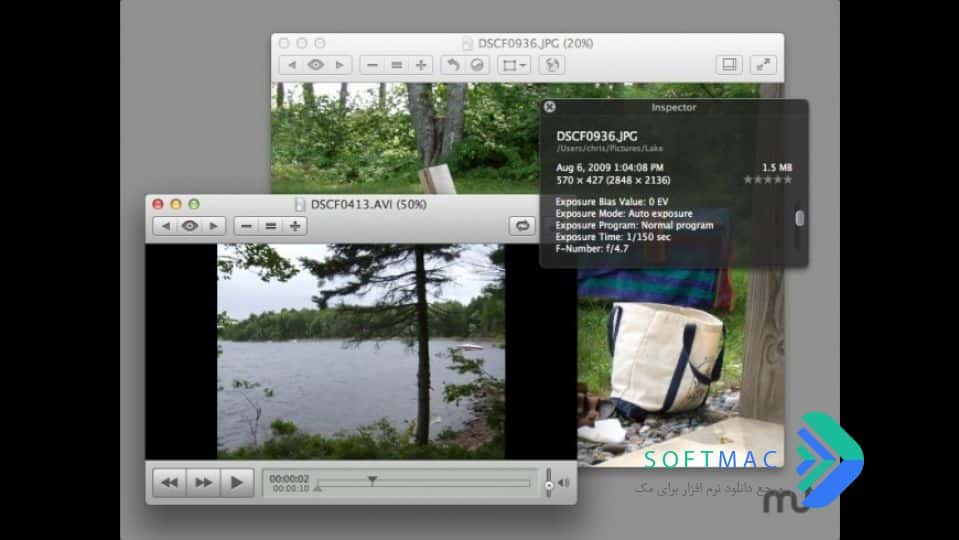Set actual size with equals in AVI window
The image size is (959, 540).
pos(270,226)
